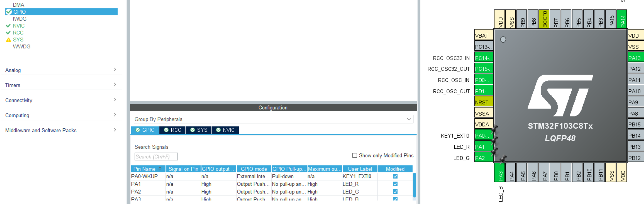Expand the Timers category
644x204 pixels.
point(61,85)
